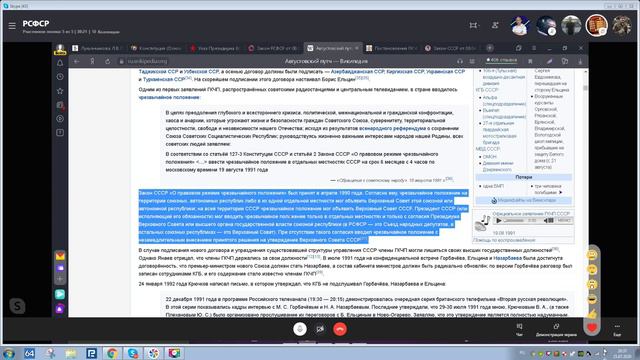The image size is (640, 360).
Task: Switch the call view layout
Action: 473,25
